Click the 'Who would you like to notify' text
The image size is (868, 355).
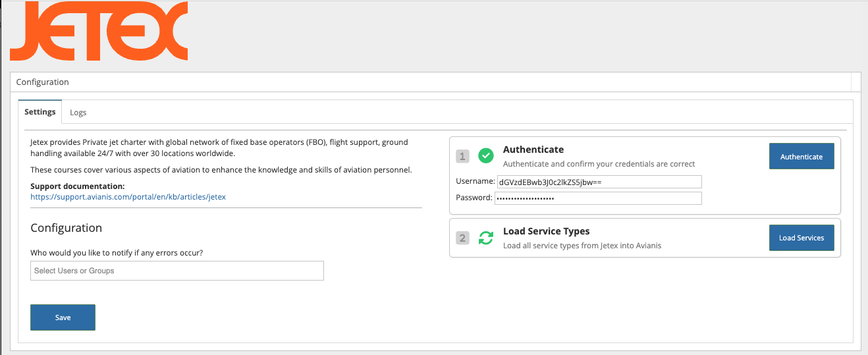117,253
